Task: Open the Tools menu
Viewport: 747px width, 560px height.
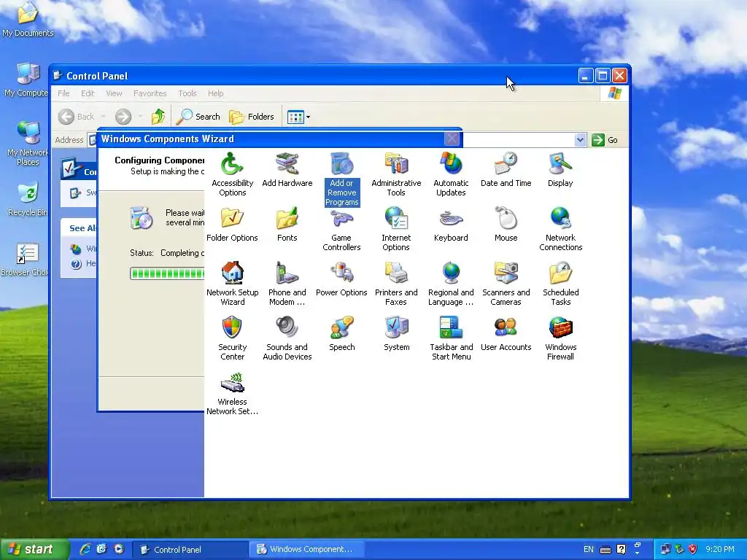Action: pyautogui.click(x=187, y=93)
